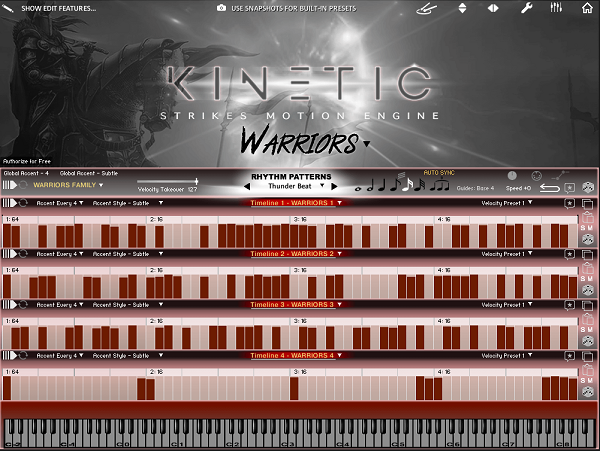Click the 2:16 marker in Timeline 2
600x451 pixels.
click(156, 270)
